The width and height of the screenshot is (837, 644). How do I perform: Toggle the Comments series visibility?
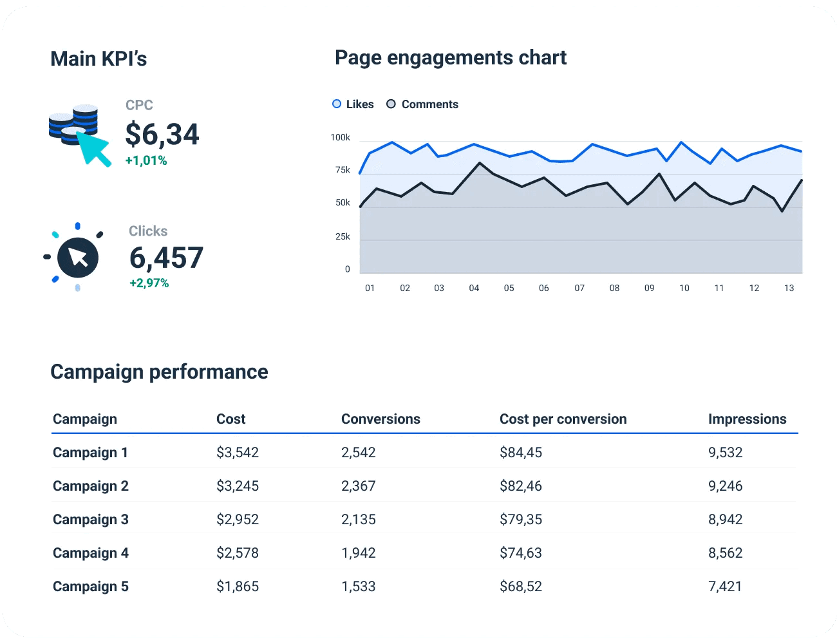[422, 104]
